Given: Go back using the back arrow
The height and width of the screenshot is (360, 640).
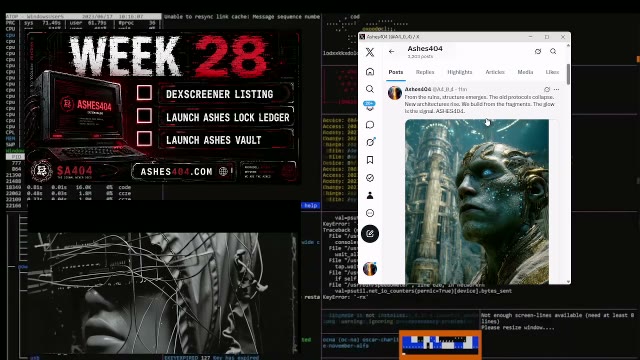Looking at the screenshot, I should point(391,51).
